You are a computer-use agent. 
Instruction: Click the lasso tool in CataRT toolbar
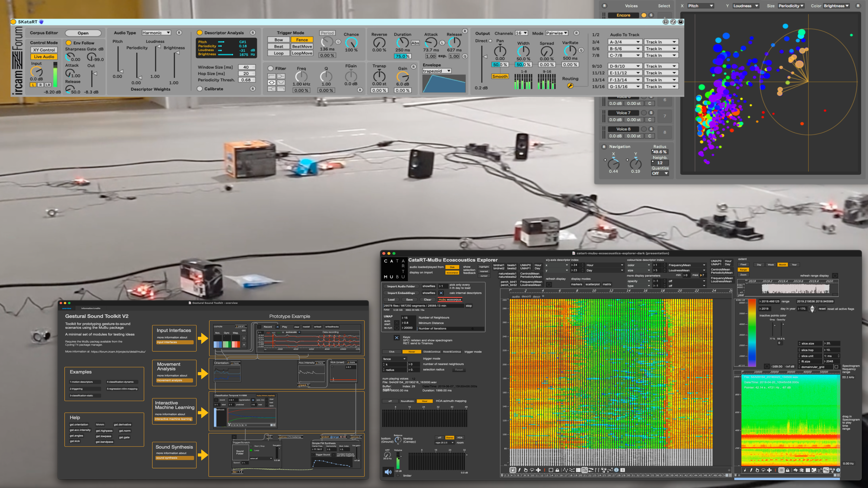coord(532,470)
